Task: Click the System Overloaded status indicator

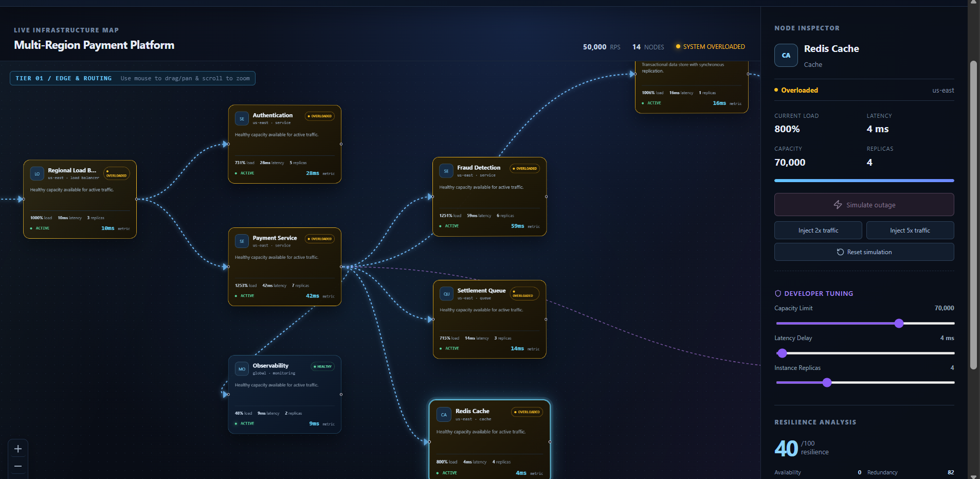Action: [711, 47]
